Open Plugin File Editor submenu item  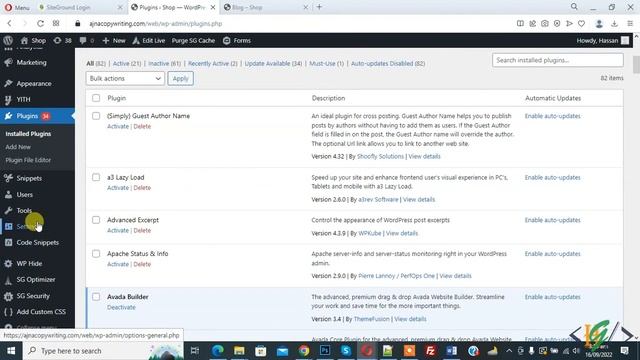click(28, 160)
